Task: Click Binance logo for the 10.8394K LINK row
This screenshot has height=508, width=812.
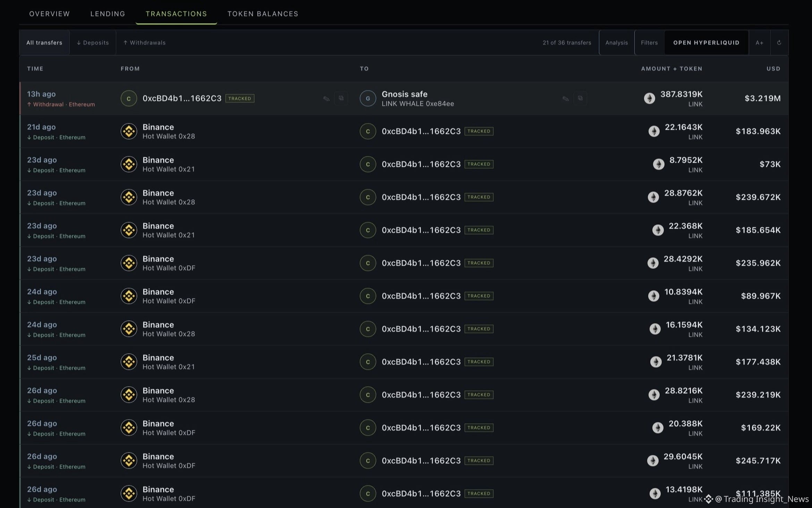Action: (129, 296)
